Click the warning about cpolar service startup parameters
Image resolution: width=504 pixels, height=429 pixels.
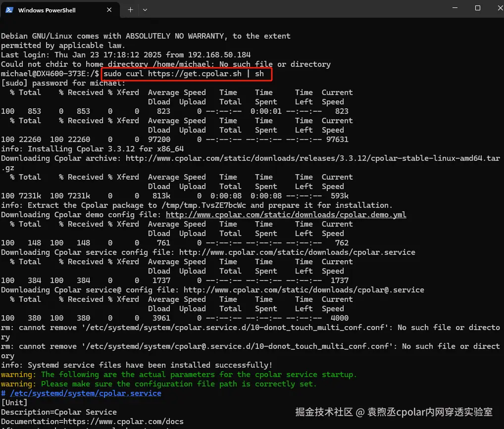coord(179,375)
